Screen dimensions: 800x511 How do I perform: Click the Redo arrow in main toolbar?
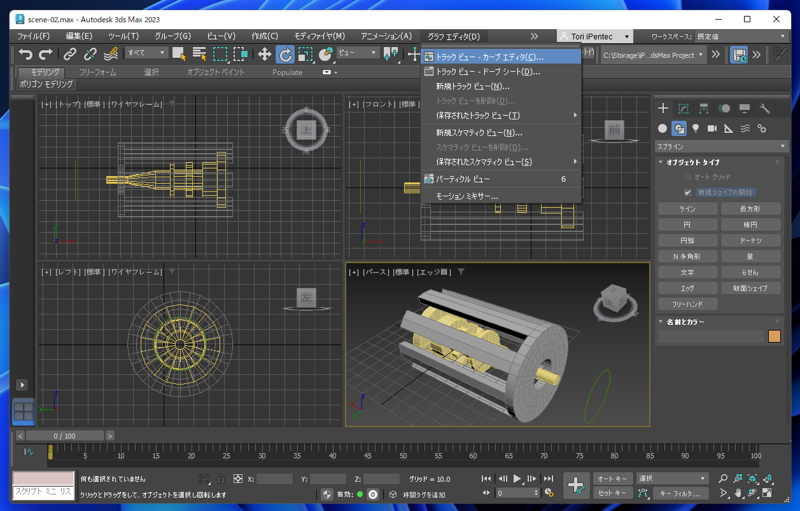click(x=46, y=54)
